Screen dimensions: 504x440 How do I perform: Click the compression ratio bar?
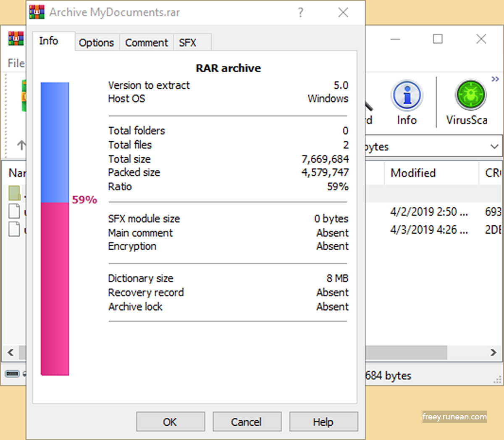55,229
